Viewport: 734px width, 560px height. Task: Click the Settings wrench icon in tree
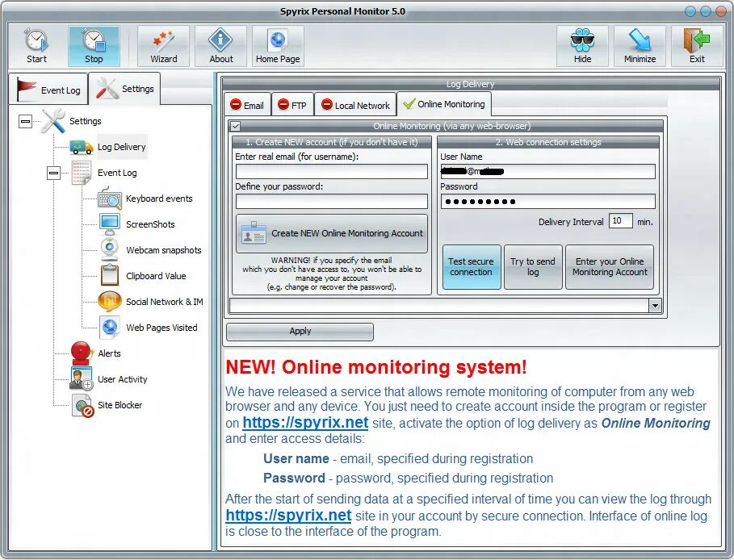pos(53,121)
